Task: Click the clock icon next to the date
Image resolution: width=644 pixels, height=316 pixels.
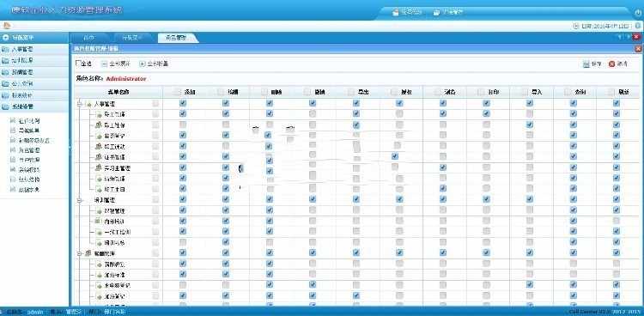Action: [576, 26]
